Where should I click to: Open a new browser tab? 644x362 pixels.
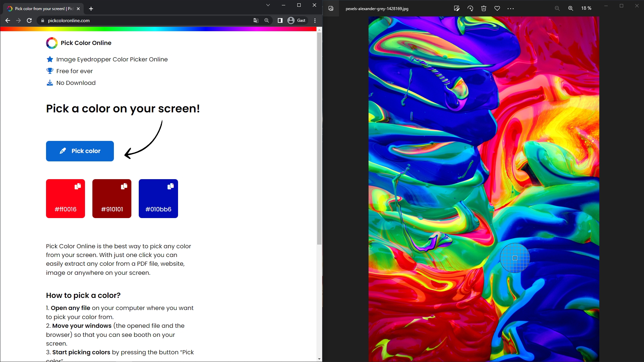point(90,9)
